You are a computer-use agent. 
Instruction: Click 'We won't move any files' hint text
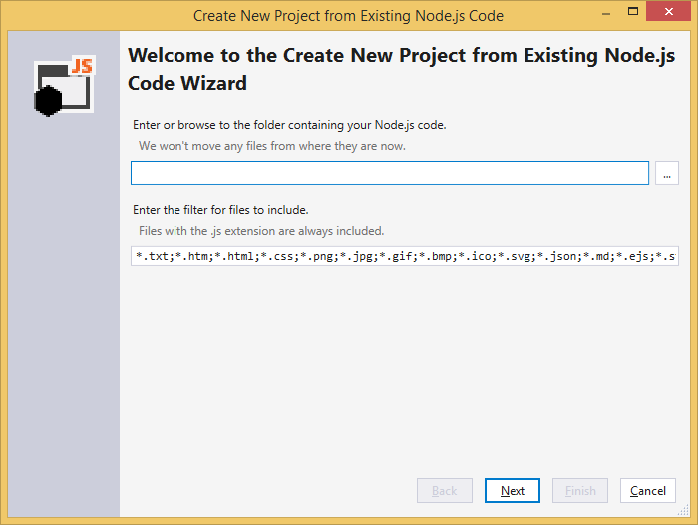(272, 146)
